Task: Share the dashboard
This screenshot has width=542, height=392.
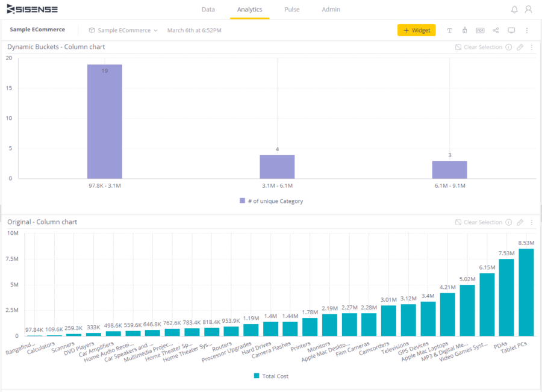Action: pos(496,31)
